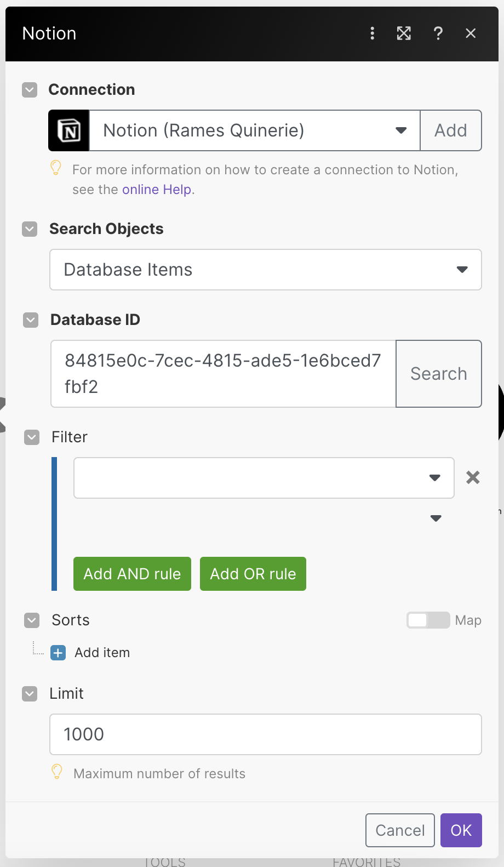Click the lightbulb hint icon under Connection
Image resolution: width=504 pixels, height=867 pixels.
[56, 168]
